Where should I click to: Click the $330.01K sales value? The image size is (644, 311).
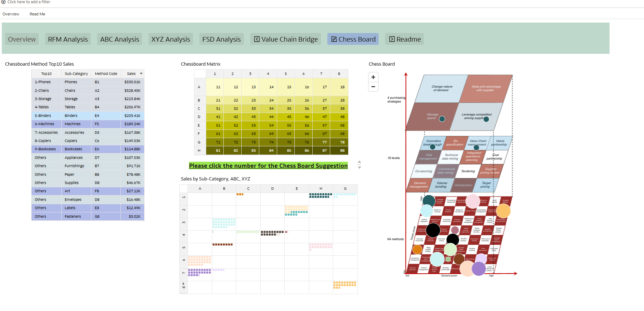pos(132,82)
